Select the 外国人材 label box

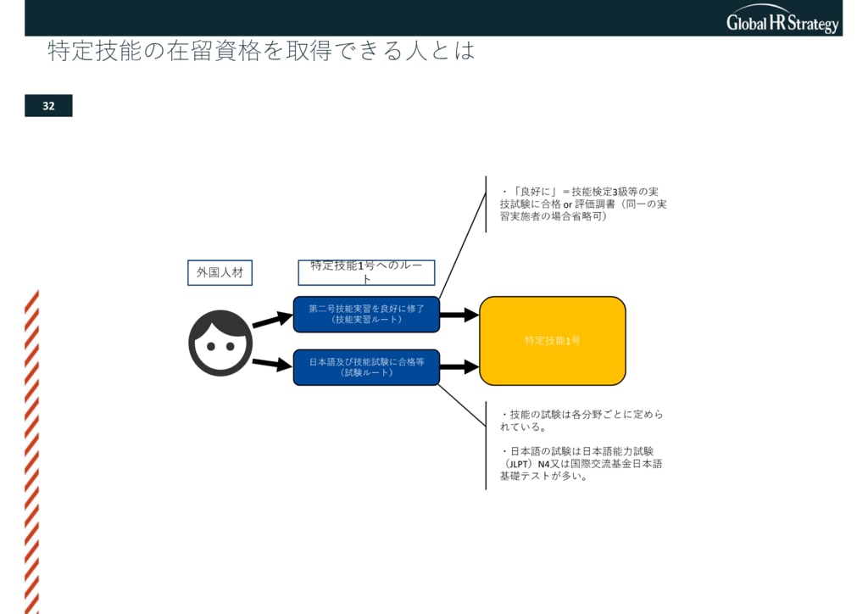coord(220,272)
